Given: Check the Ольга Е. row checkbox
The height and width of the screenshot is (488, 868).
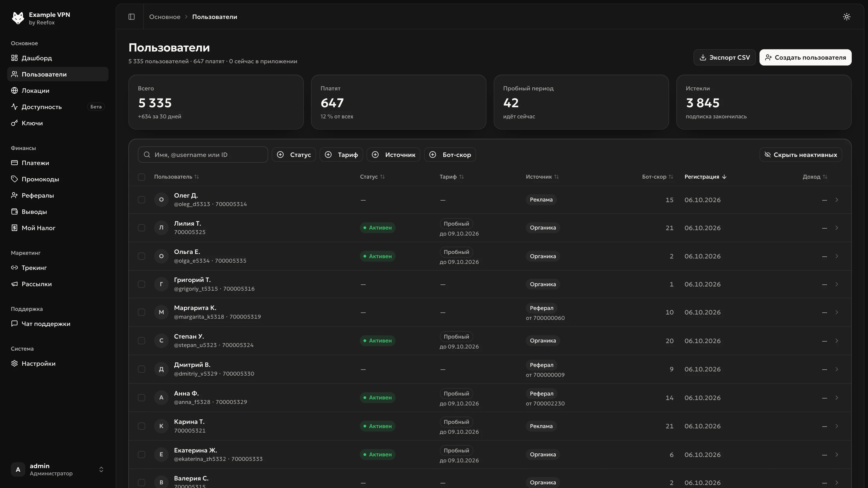Looking at the screenshot, I should point(142,256).
